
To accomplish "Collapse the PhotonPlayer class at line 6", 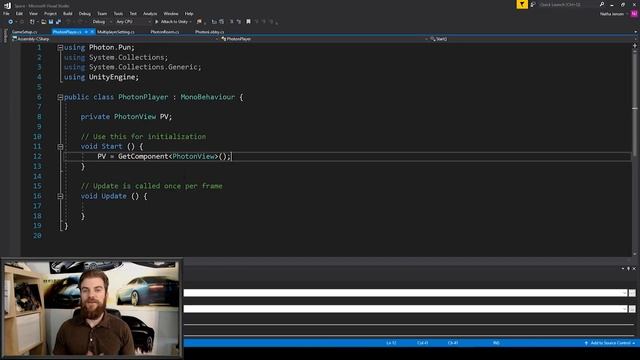I will pos(60,97).
